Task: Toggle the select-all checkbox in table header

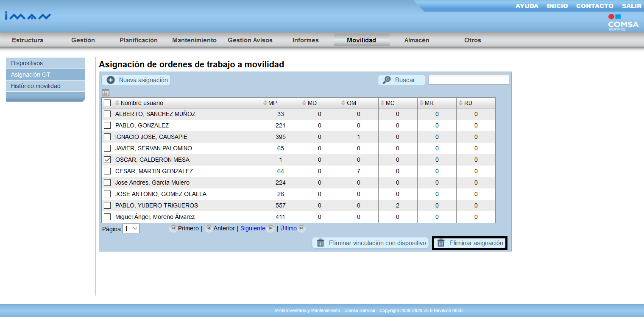Action: [x=107, y=103]
